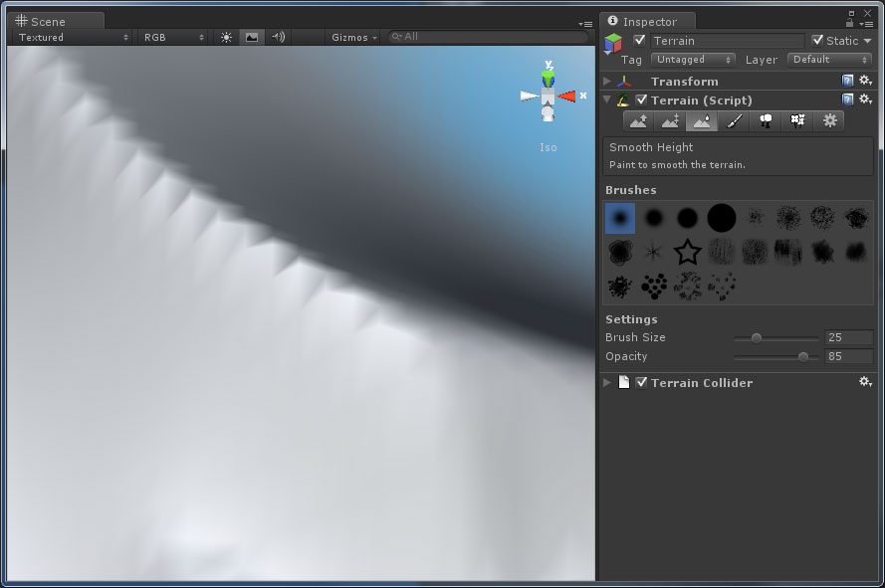Viewport: 885px width, 588px height.
Task: Expand the Transform component
Action: pyautogui.click(x=607, y=81)
